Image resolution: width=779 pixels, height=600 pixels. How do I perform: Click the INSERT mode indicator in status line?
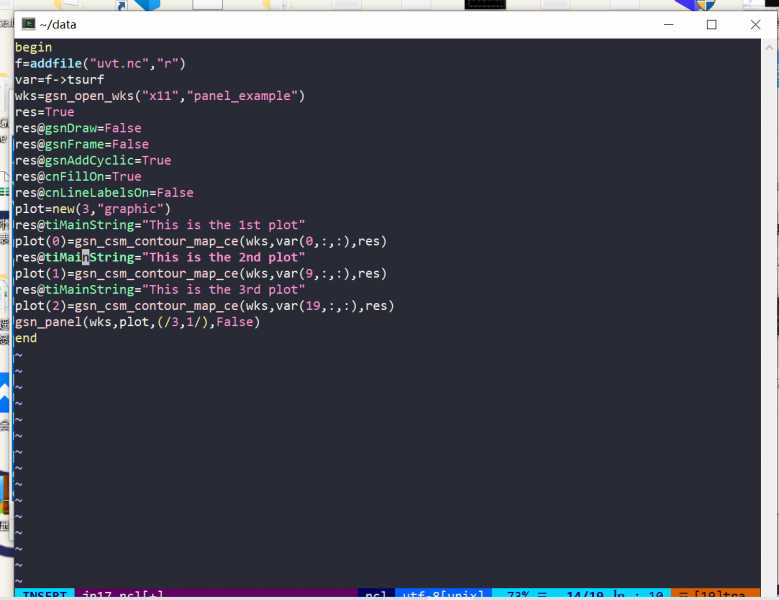tap(42, 595)
